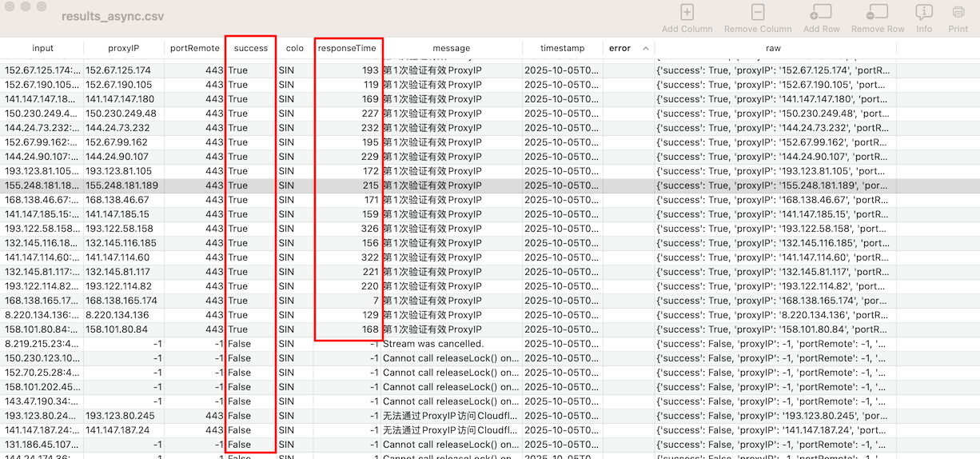
Task: Click the Add Row toolbar icon
Action: tap(821, 13)
